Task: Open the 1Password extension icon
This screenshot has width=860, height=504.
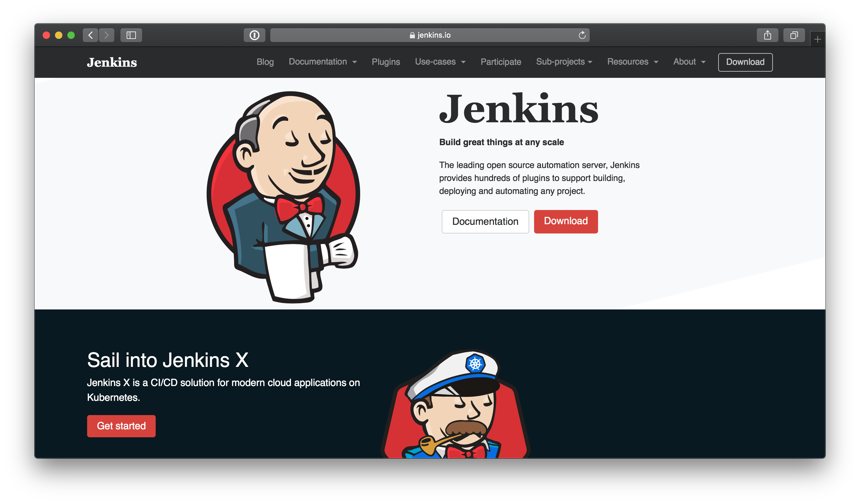Action: click(x=254, y=35)
